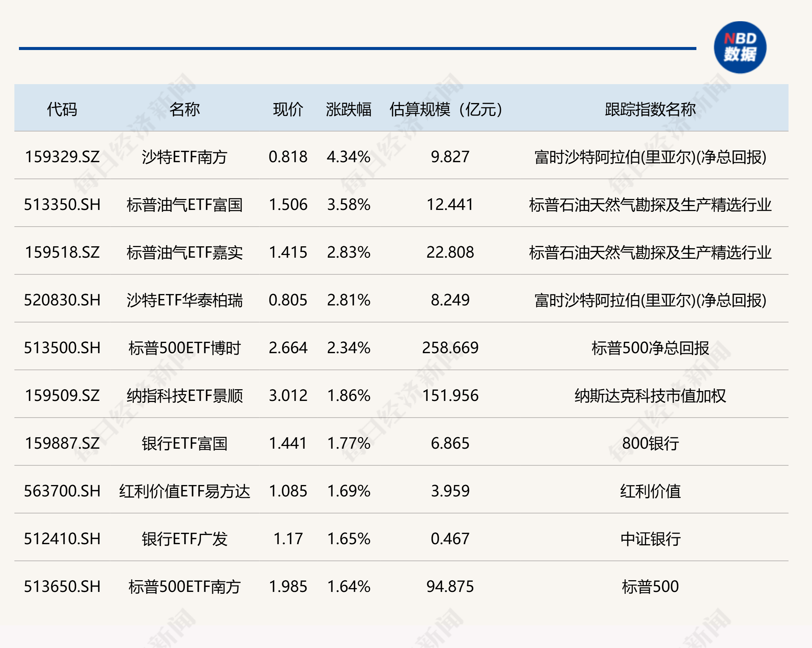Click code 513350.SH

tap(62, 205)
